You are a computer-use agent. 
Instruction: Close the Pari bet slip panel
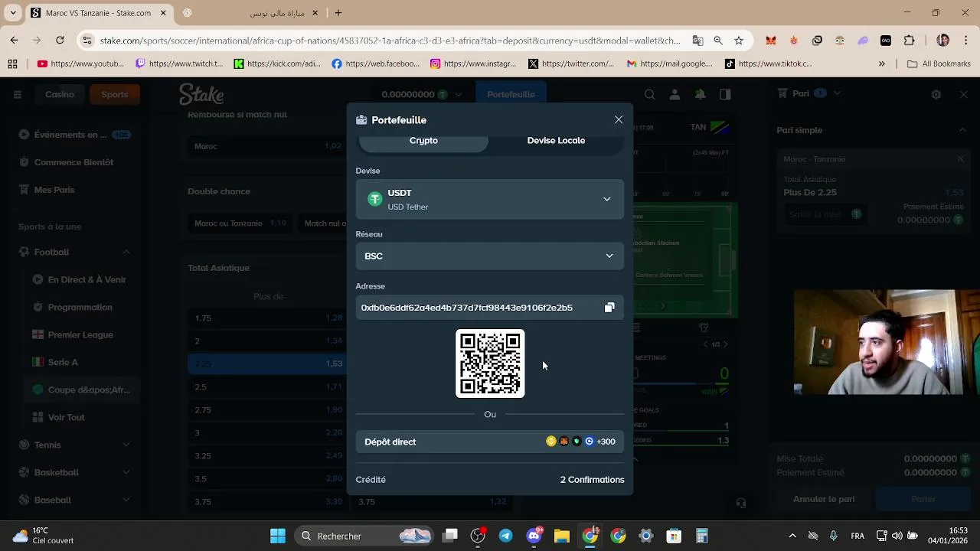coord(964,94)
